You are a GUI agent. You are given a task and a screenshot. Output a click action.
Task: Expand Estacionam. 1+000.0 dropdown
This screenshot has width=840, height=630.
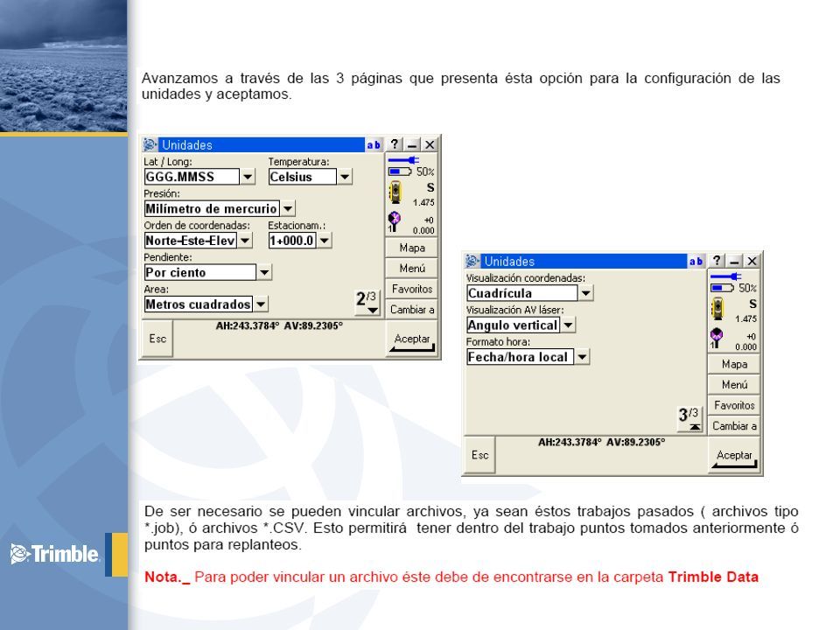[x=325, y=241]
